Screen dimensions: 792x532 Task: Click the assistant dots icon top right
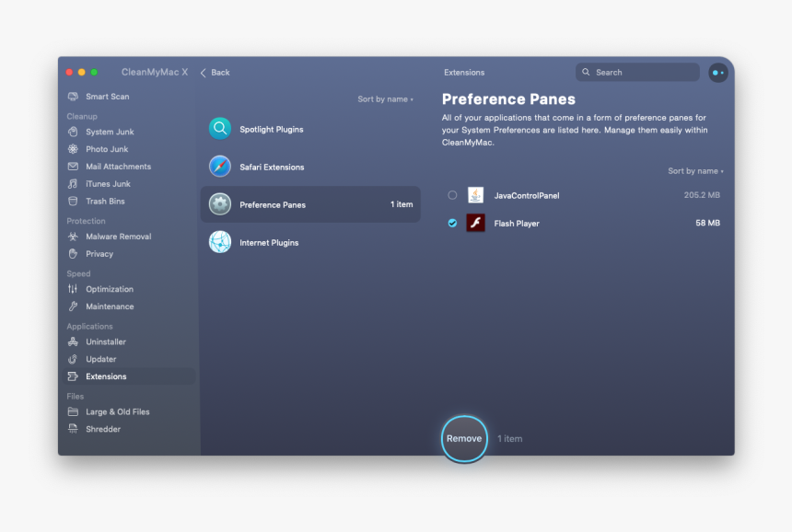717,73
